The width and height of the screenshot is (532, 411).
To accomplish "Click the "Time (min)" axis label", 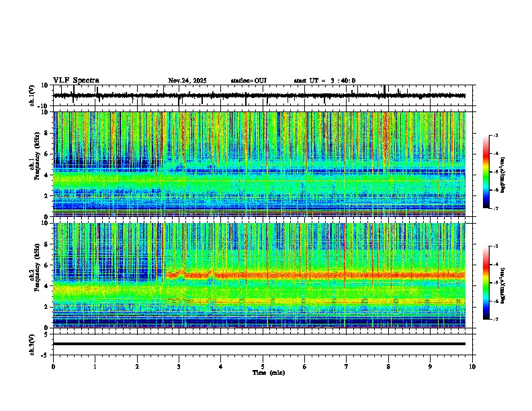I will pos(269,373).
